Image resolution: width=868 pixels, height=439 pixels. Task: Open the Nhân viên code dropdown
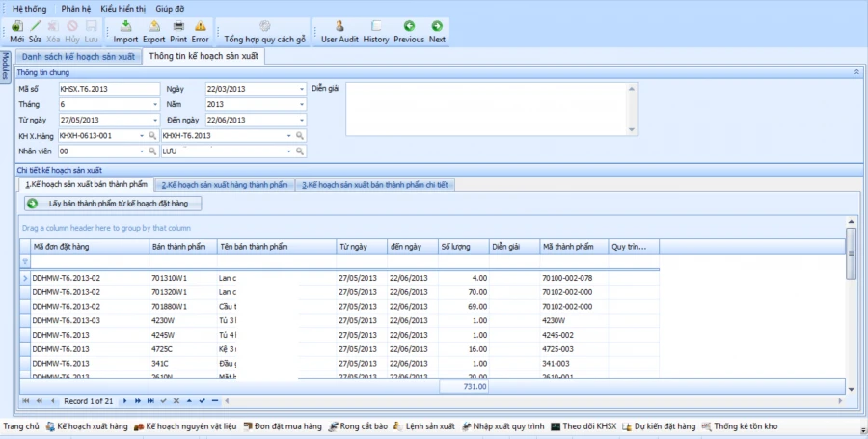pyautogui.click(x=142, y=151)
